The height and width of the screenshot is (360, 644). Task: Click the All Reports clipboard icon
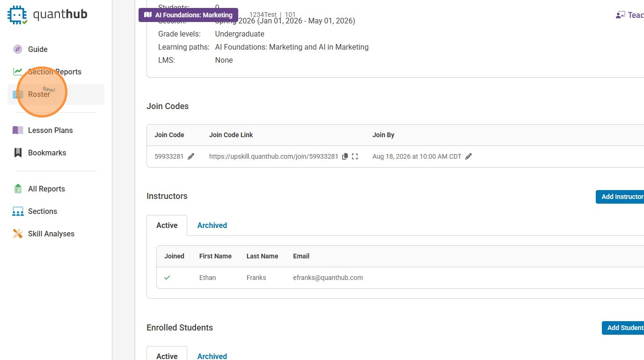pos(18,189)
